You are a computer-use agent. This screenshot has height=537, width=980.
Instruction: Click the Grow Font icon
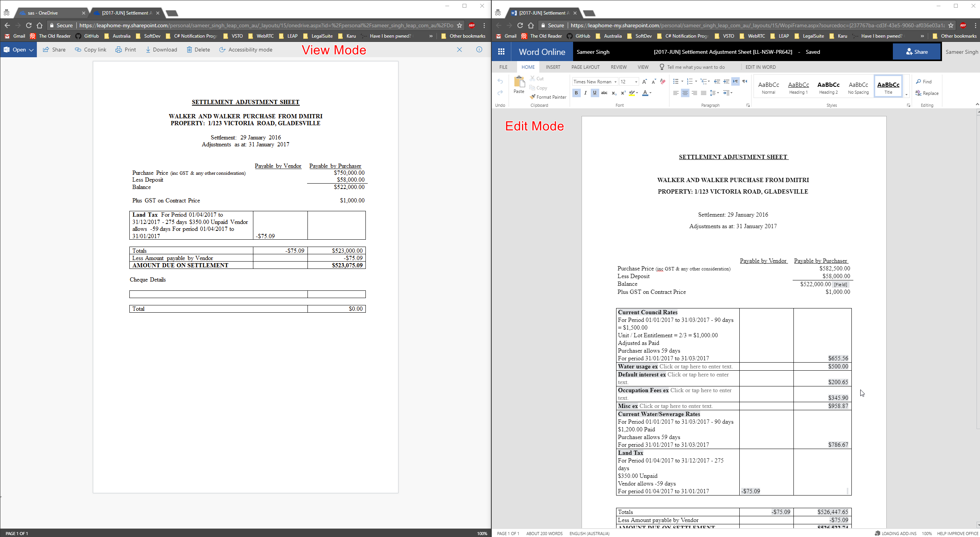(645, 81)
